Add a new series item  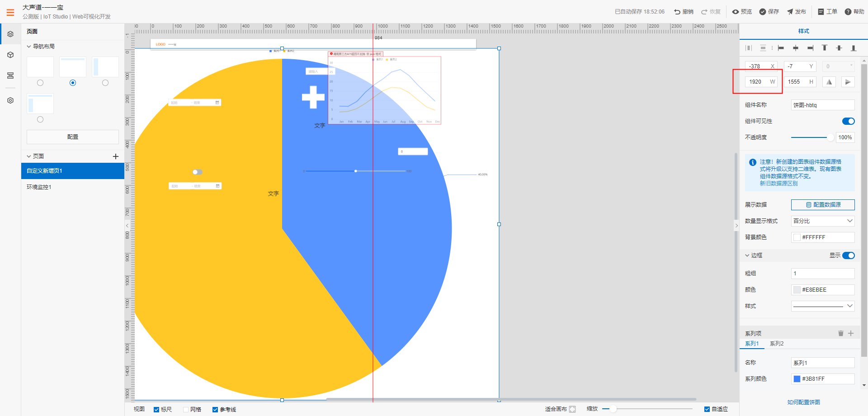click(x=851, y=333)
